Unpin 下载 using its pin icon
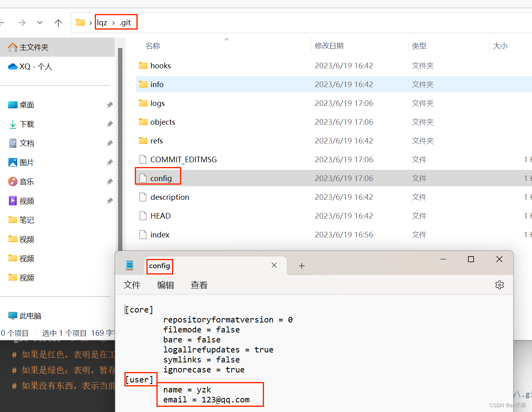 (x=110, y=124)
